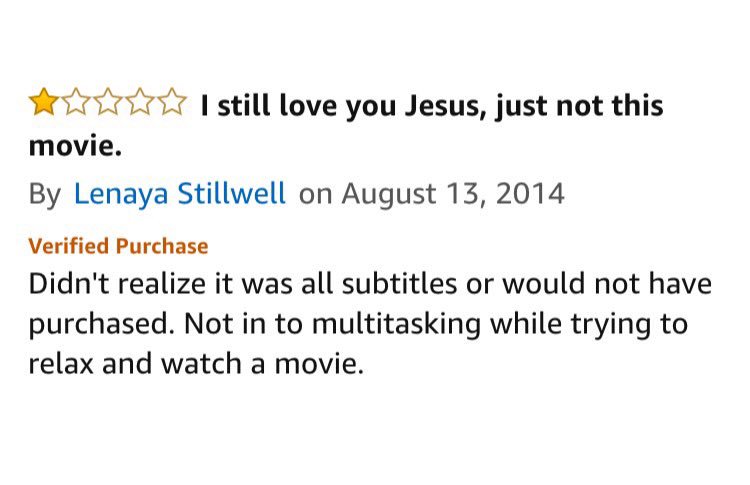The width and height of the screenshot is (750, 485).
Task: Click the third empty rating star
Action: [108, 101]
